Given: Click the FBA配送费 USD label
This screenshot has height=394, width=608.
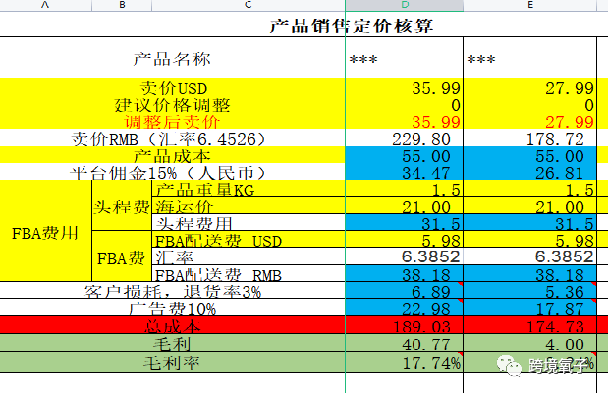Looking at the screenshot, I should point(218,241).
